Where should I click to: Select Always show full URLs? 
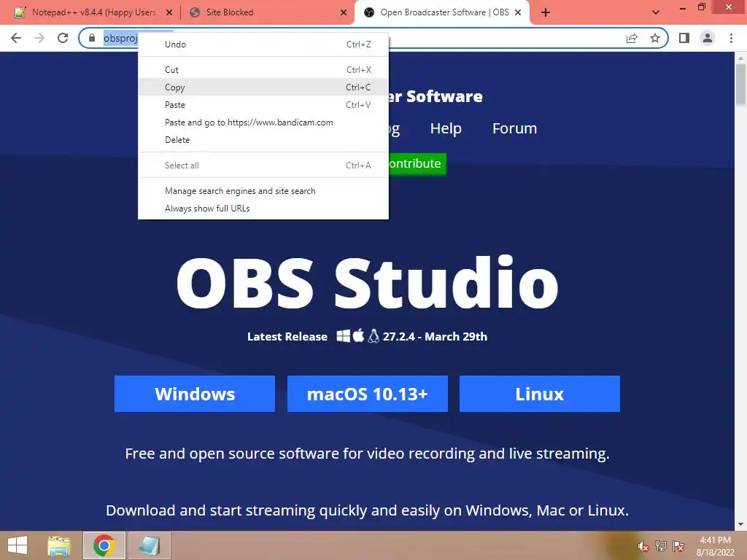point(263,209)
